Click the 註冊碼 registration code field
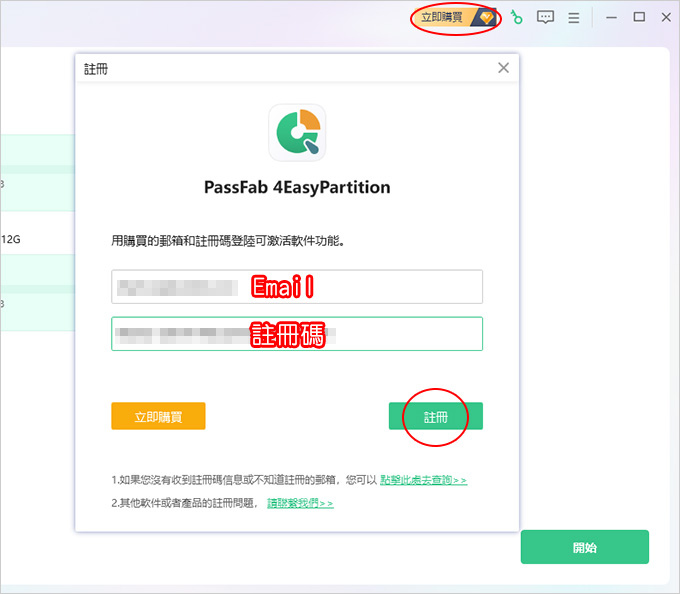Image resolution: width=680 pixels, height=594 pixels. tap(297, 333)
